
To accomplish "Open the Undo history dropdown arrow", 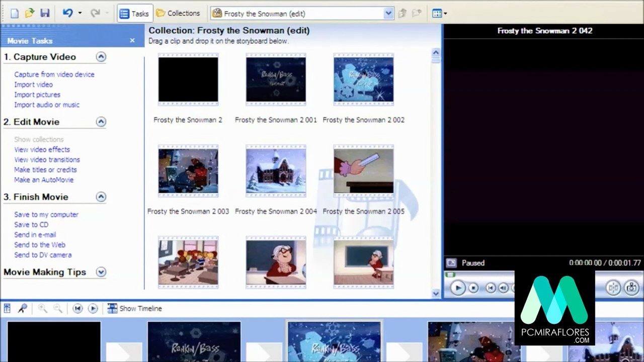I will tap(79, 14).
